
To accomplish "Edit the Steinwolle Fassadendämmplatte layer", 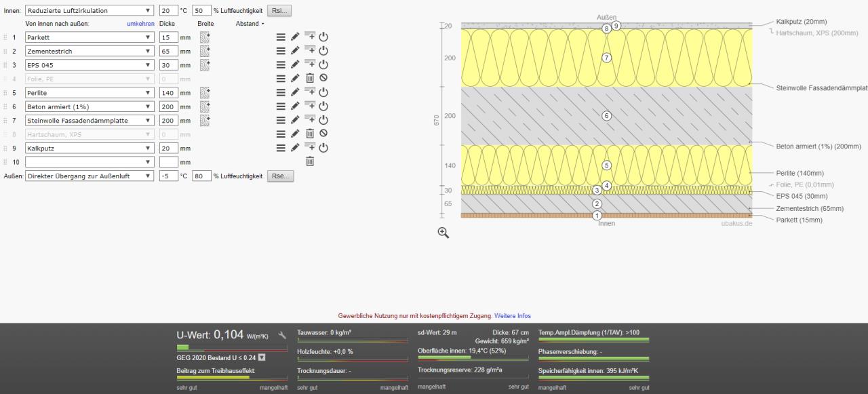I will [x=295, y=120].
